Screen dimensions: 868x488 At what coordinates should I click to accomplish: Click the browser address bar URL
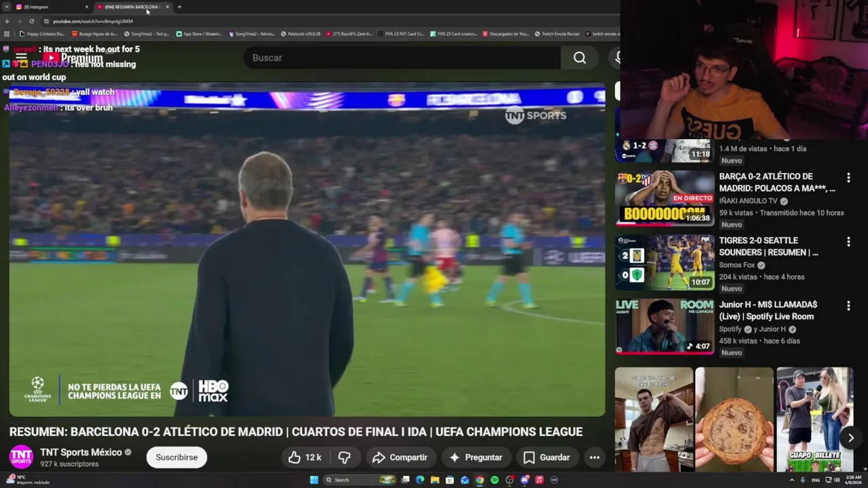tap(93, 21)
